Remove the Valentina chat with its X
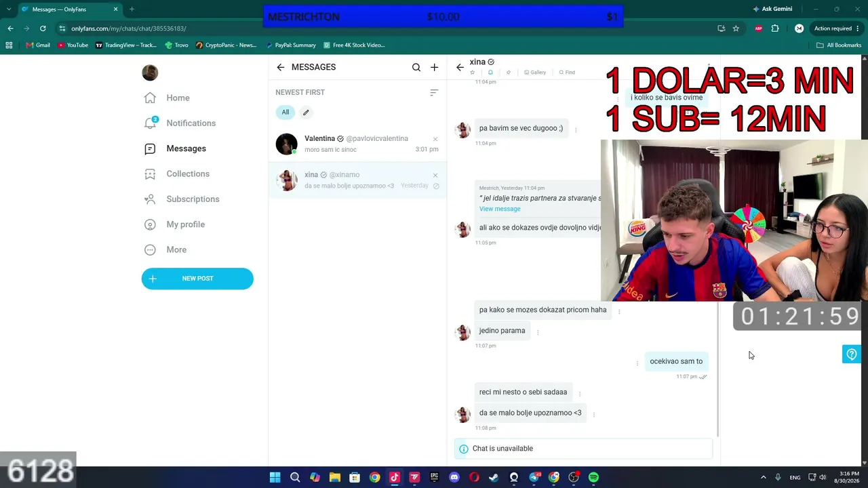The height and width of the screenshot is (488, 868). [x=435, y=139]
